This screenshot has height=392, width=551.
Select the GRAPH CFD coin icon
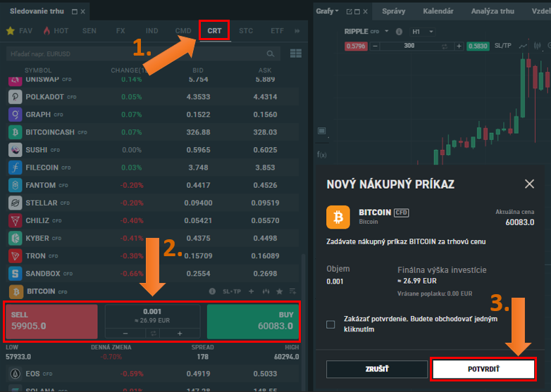click(x=15, y=115)
